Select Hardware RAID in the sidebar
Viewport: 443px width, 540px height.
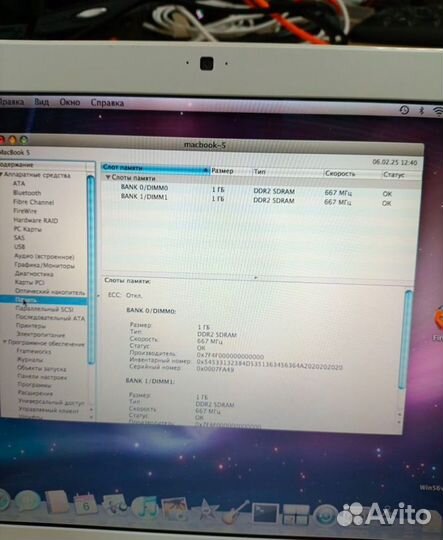35,220
